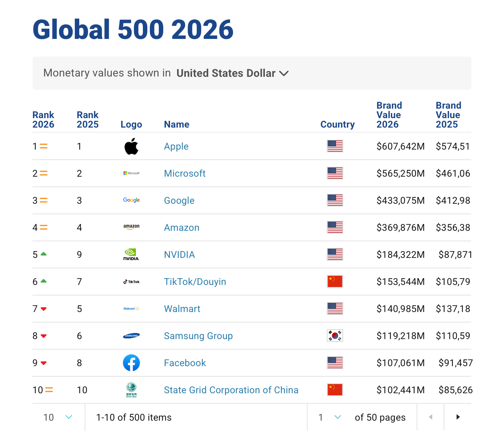The height and width of the screenshot is (445, 504).
Task: Click the previous page arrow button
Action: (x=430, y=417)
